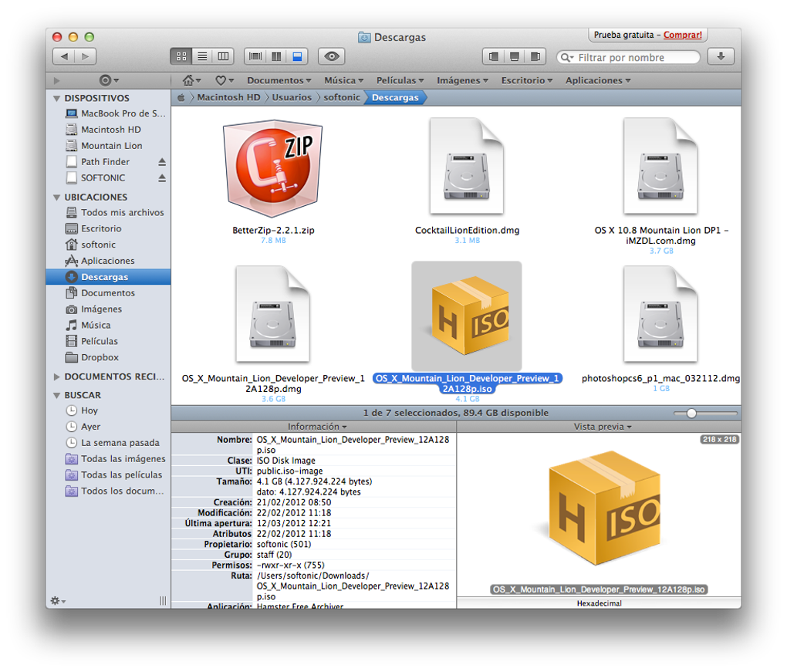Screen dimensions: 787x672
Task: Toggle the left pane panel button
Action: pos(494,56)
